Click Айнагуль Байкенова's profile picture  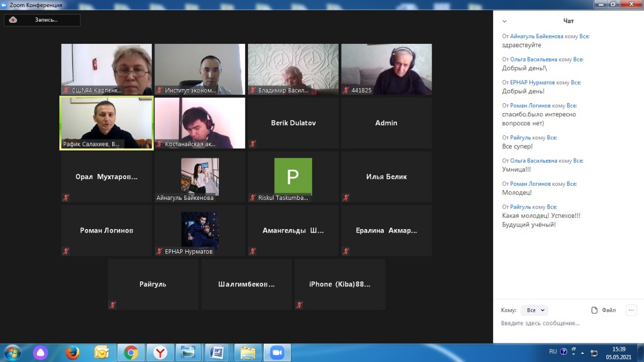pos(200,176)
